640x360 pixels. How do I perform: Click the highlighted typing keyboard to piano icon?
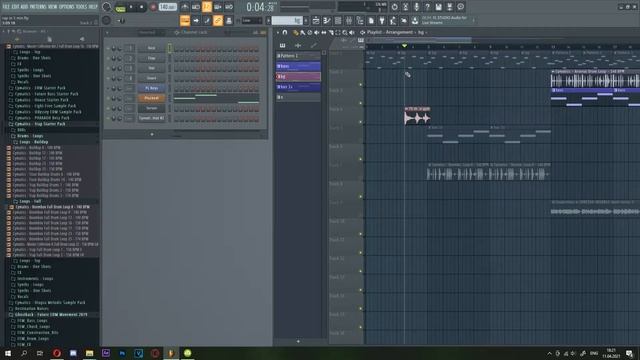(x=185, y=20)
